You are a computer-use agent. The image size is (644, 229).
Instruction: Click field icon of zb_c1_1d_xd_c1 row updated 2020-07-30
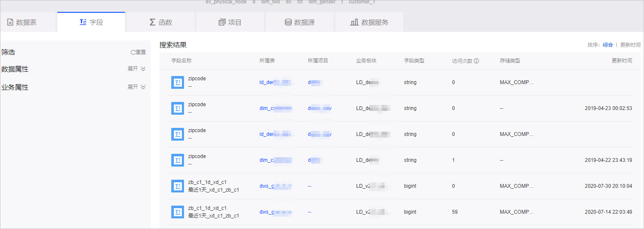pyautogui.click(x=178, y=186)
